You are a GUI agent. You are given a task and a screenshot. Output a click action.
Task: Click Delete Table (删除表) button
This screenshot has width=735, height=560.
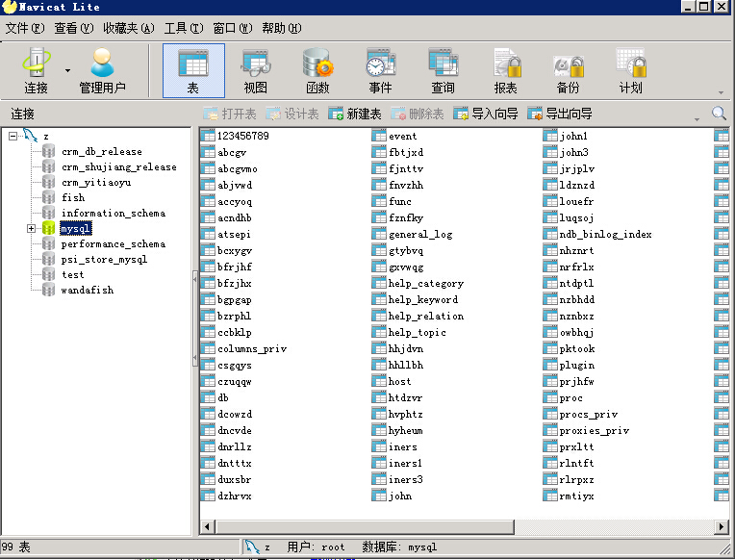(418, 114)
